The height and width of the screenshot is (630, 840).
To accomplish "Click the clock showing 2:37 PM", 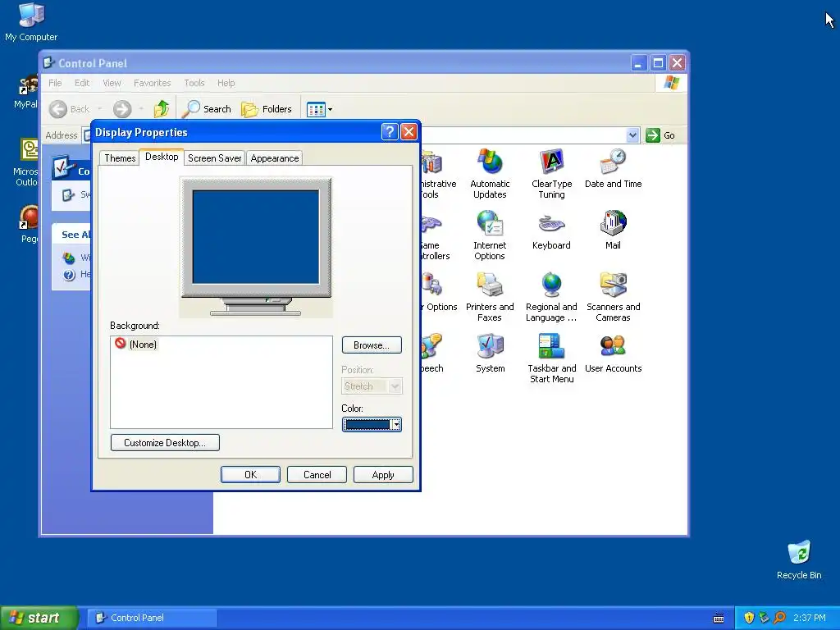I will click(810, 618).
